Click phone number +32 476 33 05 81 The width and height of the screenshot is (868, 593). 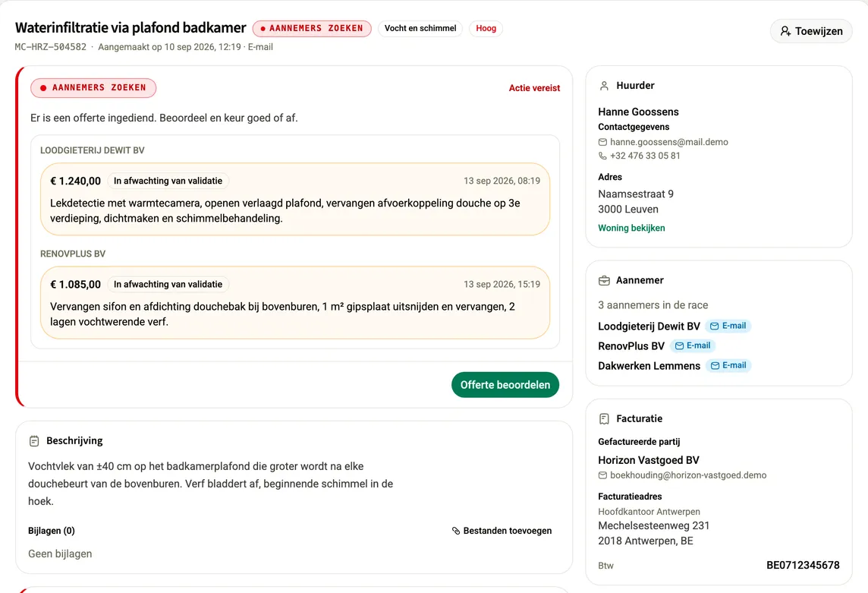coord(645,156)
